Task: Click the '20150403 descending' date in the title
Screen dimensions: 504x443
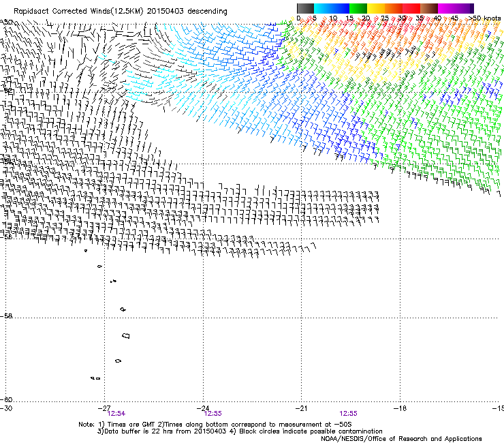Action: tap(187, 12)
